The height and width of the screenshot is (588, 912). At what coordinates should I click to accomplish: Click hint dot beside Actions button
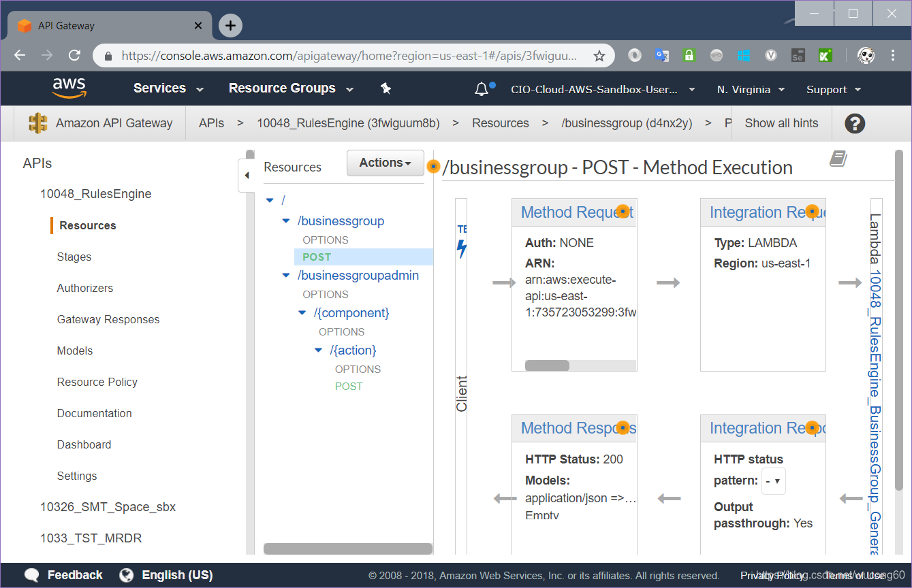(x=433, y=165)
